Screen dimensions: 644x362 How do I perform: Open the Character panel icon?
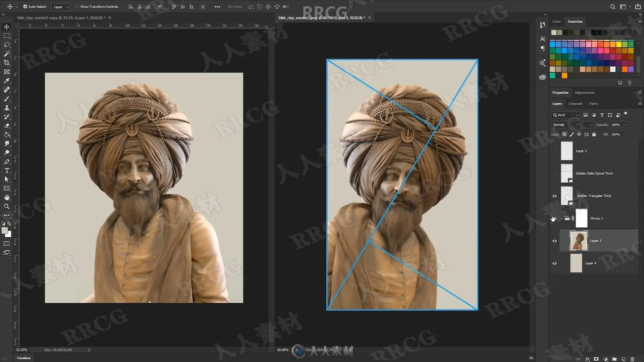543,39
